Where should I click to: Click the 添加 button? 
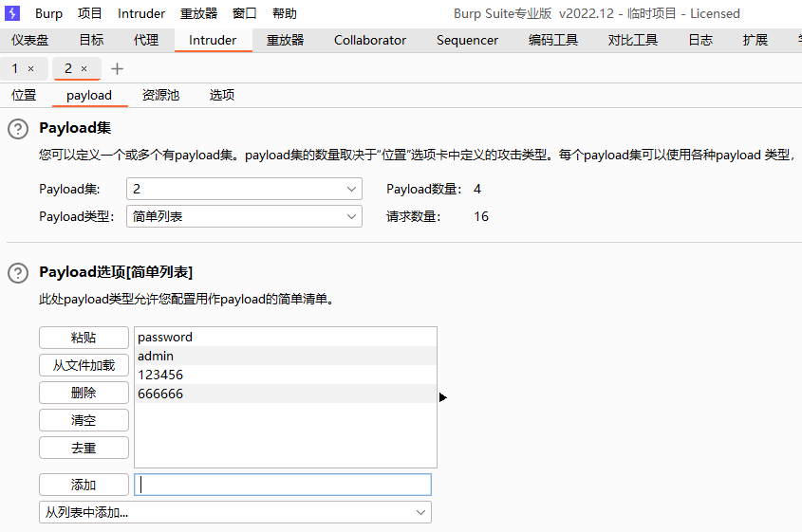pos(84,485)
